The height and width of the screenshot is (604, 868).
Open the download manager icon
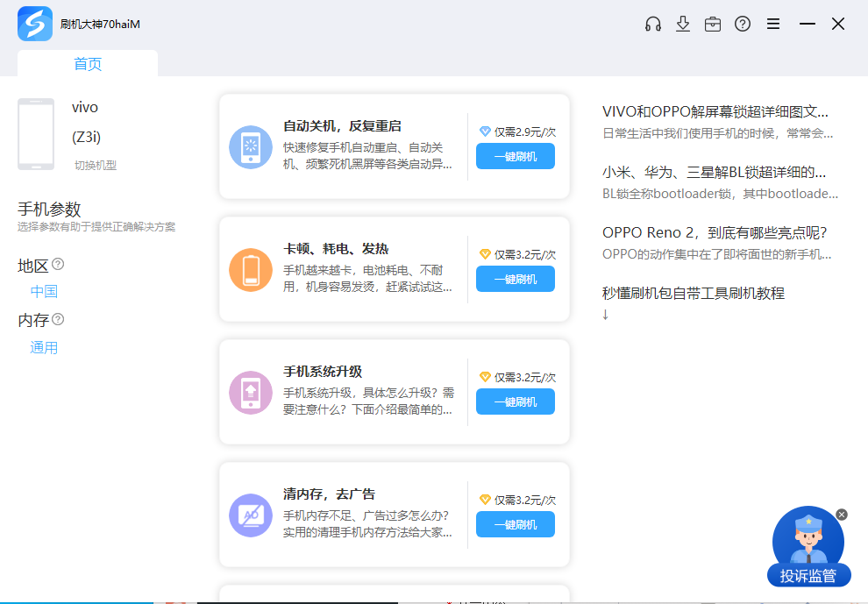(683, 24)
